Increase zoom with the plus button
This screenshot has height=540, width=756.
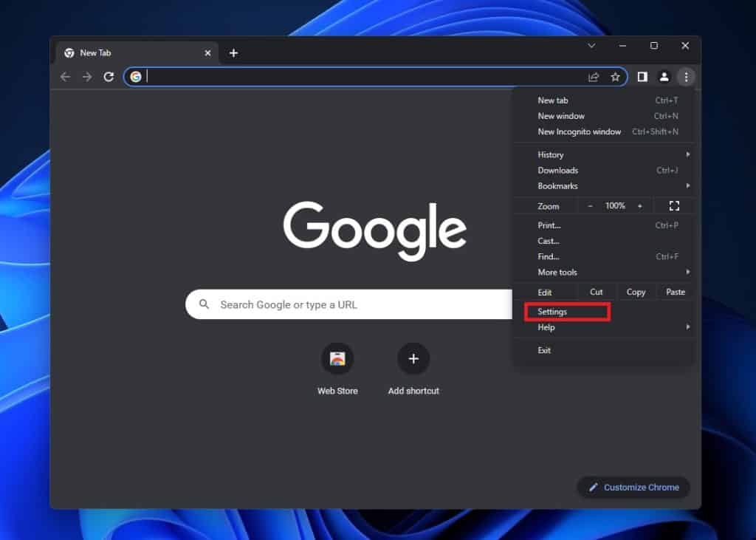(x=639, y=206)
